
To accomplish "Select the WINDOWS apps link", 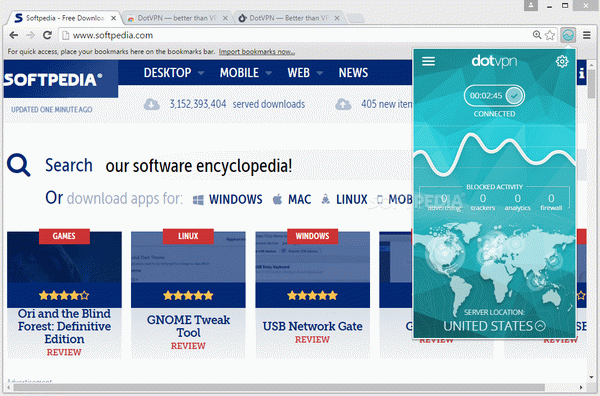I will click(236, 199).
